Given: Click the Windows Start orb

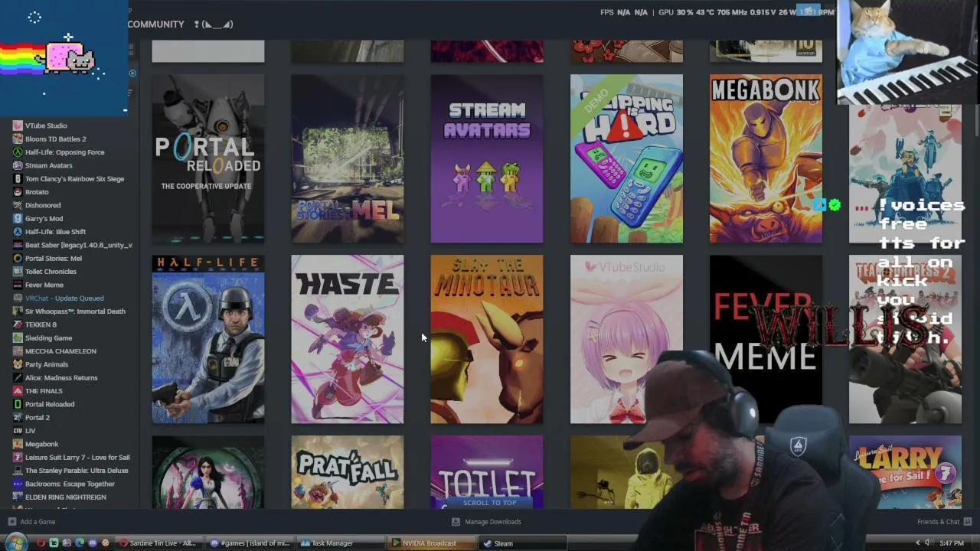Looking at the screenshot, I should [16, 543].
